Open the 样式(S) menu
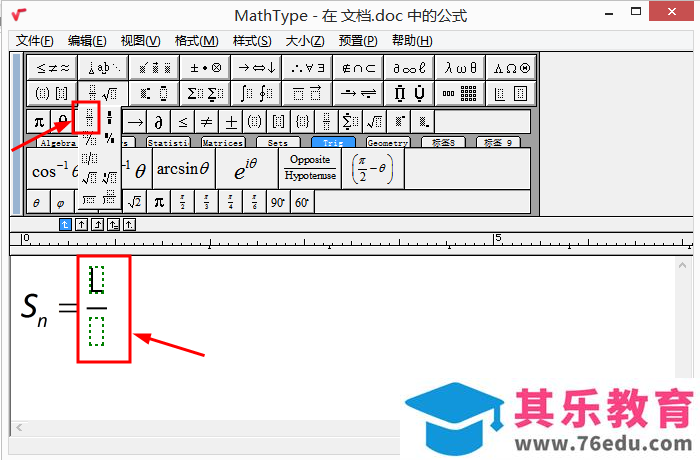Viewport: 700px width, 460px height. click(x=252, y=41)
